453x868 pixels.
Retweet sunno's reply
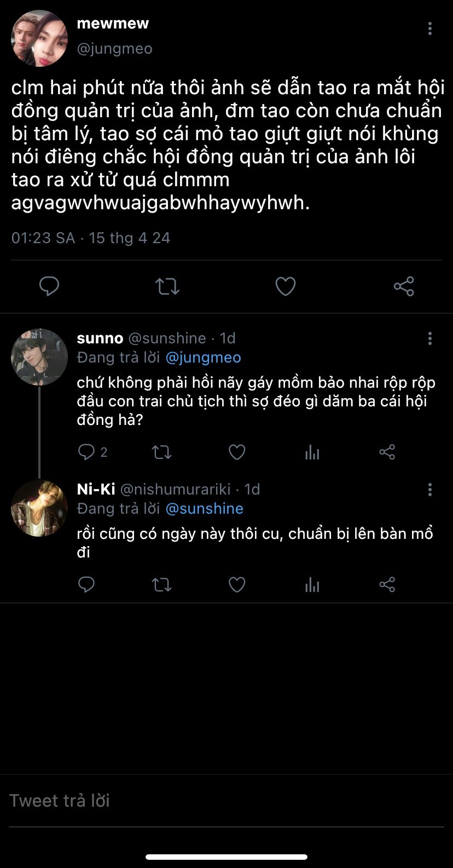point(161,452)
